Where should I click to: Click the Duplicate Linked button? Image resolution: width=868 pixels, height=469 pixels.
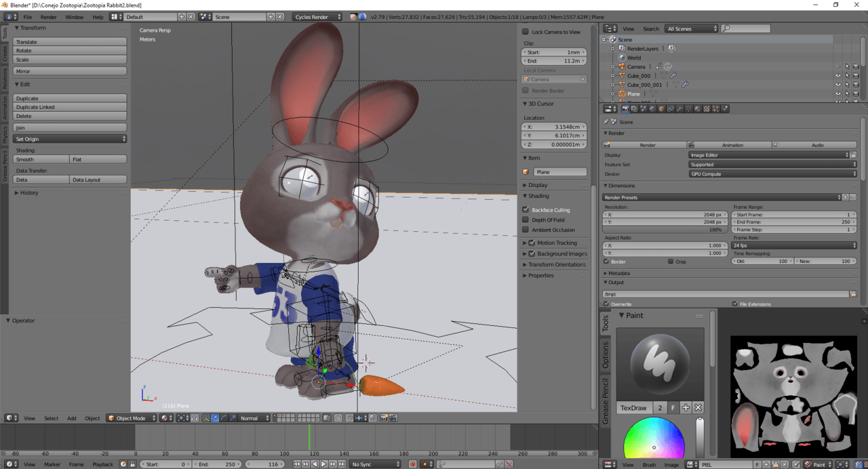point(70,107)
